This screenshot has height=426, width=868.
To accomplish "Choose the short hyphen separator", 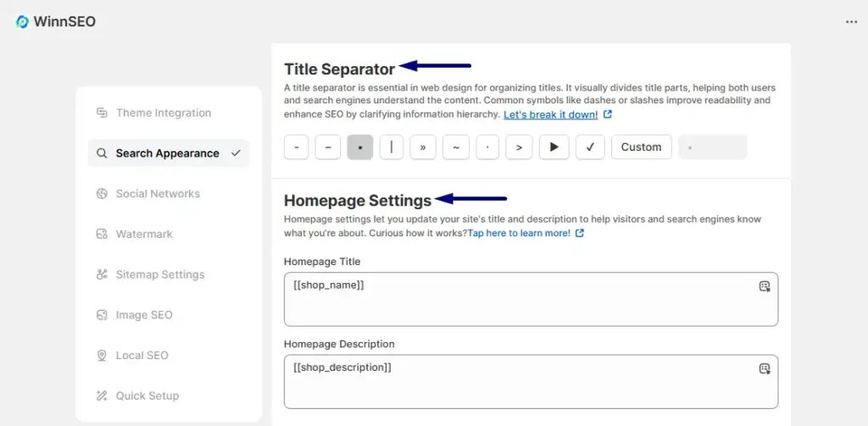I will [296, 147].
